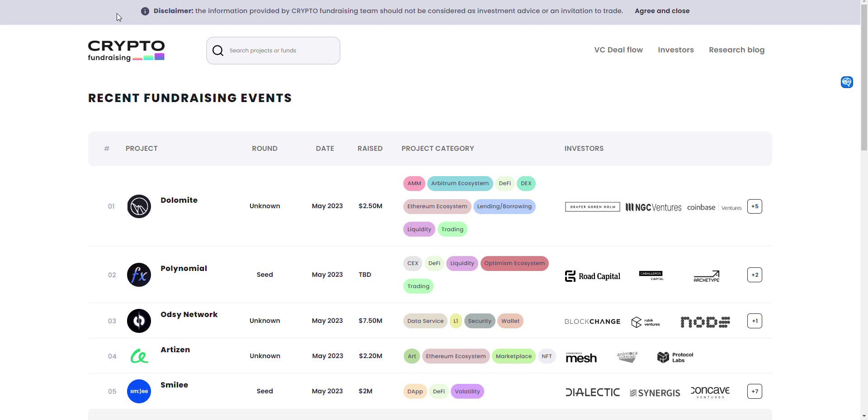This screenshot has height=420, width=868.
Task: Click the search magnifier icon
Action: 218,51
